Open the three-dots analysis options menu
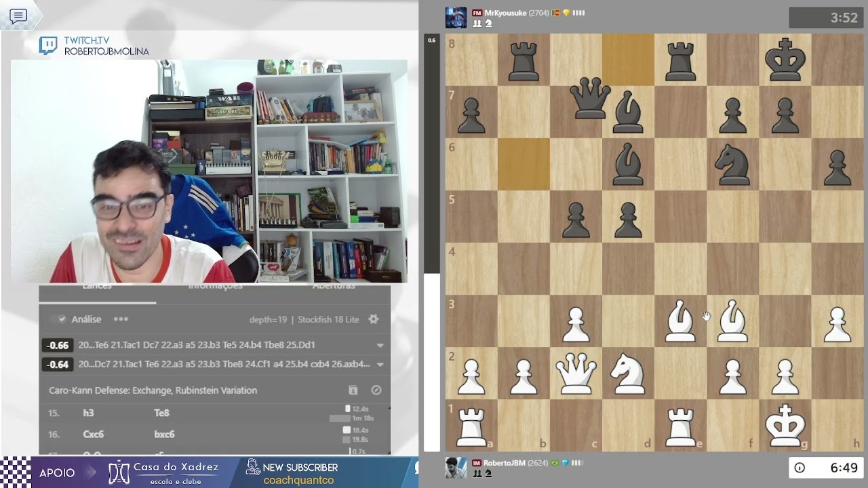 [121, 319]
